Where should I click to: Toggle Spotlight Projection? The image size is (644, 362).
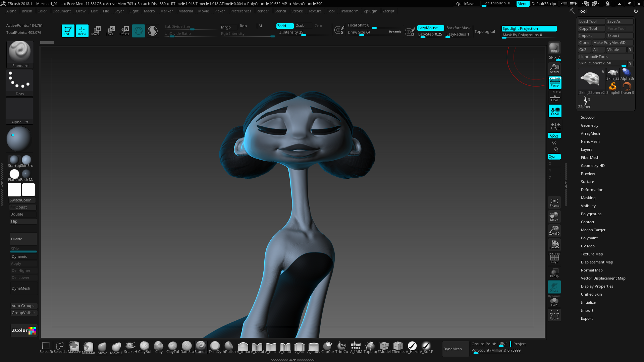(x=529, y=28)
